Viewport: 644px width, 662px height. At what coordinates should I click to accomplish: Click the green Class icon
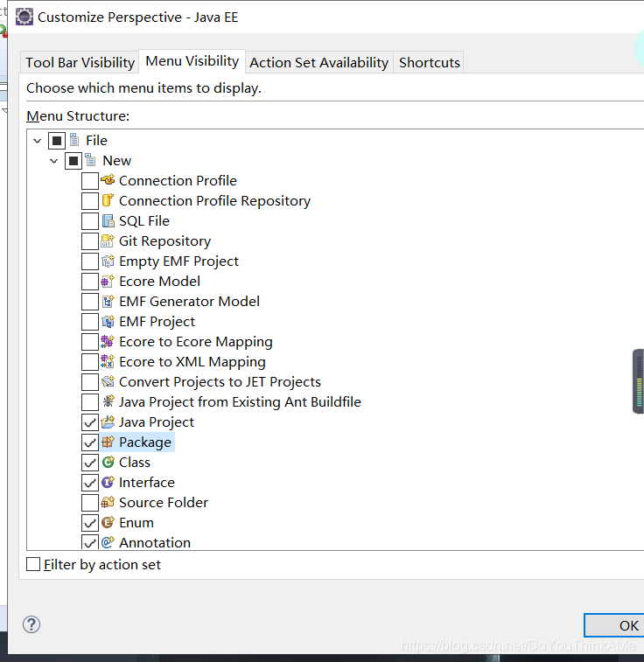[x=108, y=462]
